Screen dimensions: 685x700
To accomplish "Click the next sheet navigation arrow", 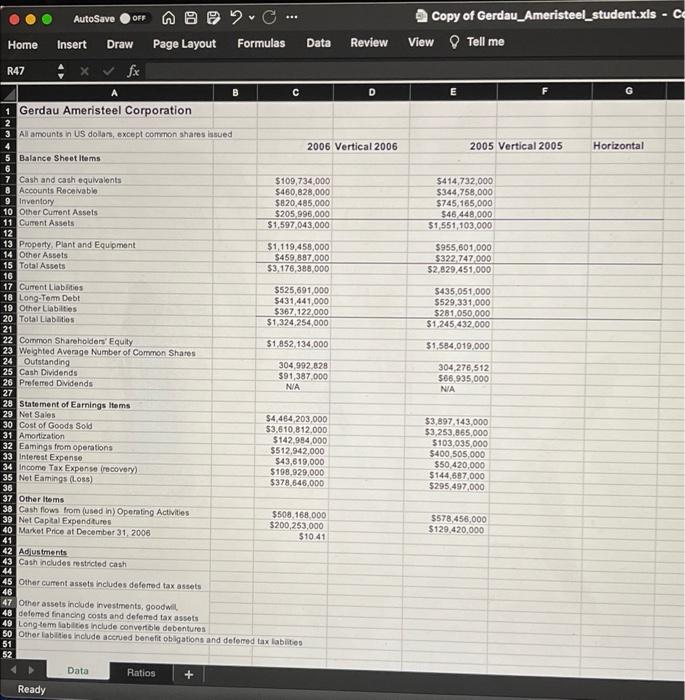I will (x=31, y=670).
